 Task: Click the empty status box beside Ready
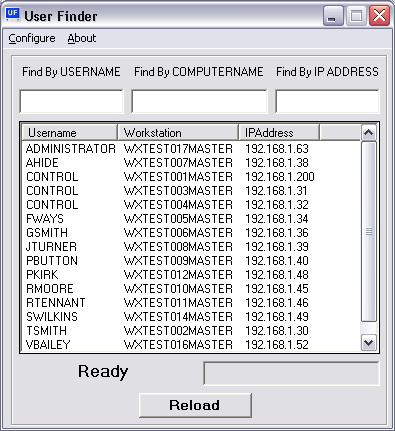point(291,373)
